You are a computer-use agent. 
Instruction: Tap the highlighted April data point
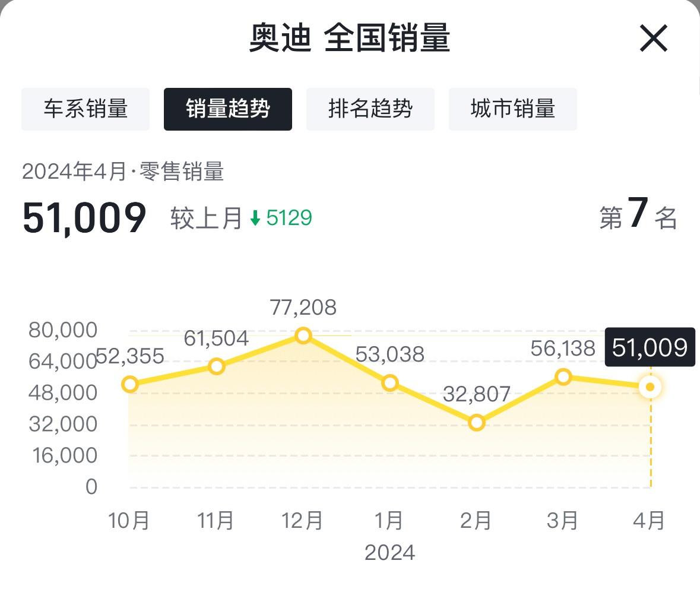coord(650,387)
